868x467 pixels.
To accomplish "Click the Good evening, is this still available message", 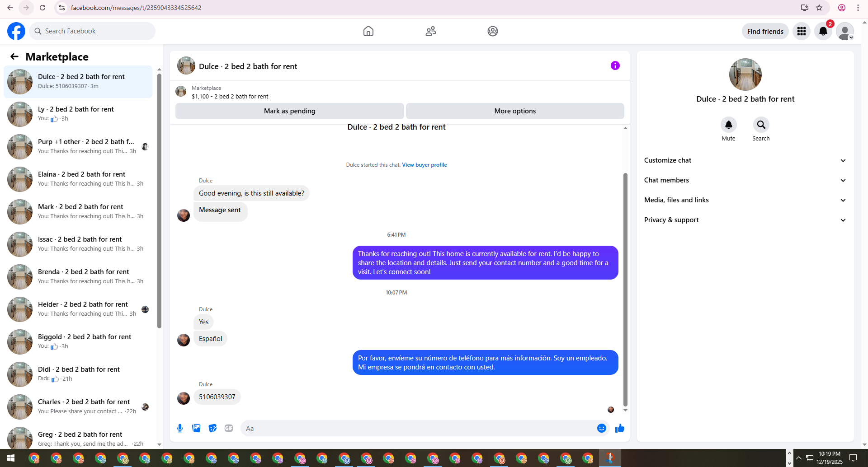I will 251,193.
